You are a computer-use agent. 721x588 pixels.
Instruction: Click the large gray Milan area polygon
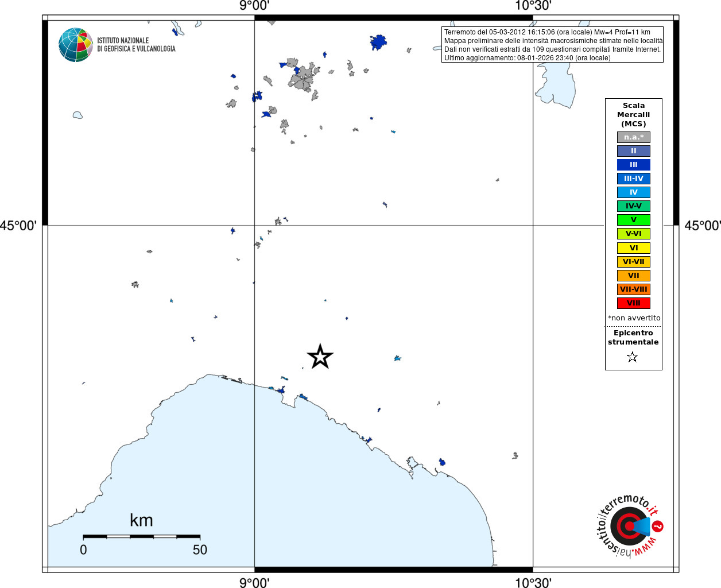303,78
